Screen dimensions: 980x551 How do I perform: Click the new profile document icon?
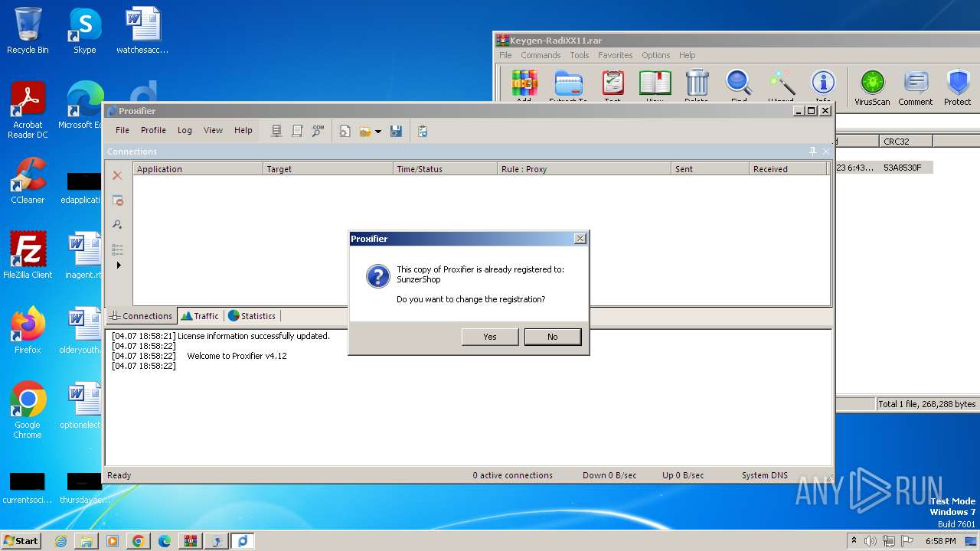345,131
